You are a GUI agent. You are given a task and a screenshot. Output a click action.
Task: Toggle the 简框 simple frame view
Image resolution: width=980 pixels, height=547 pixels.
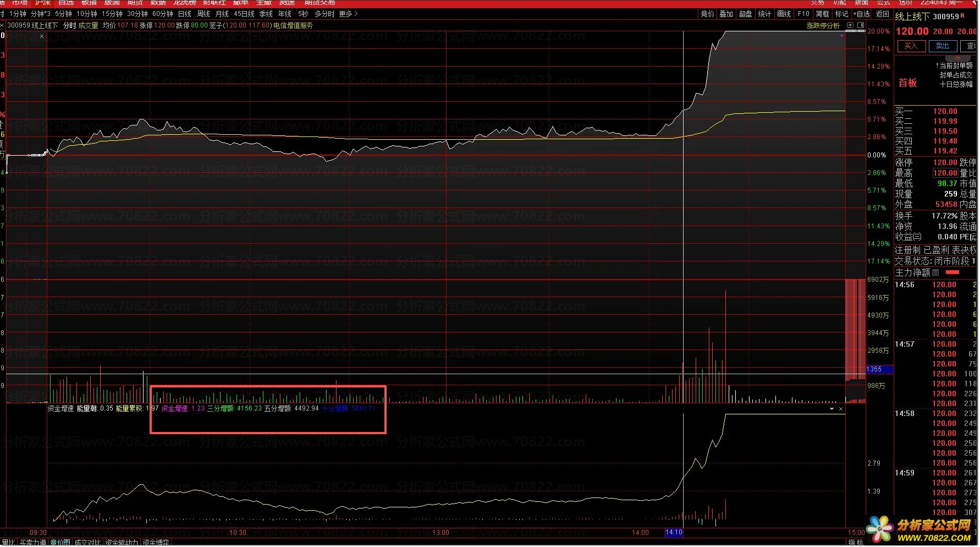point(823,14)
